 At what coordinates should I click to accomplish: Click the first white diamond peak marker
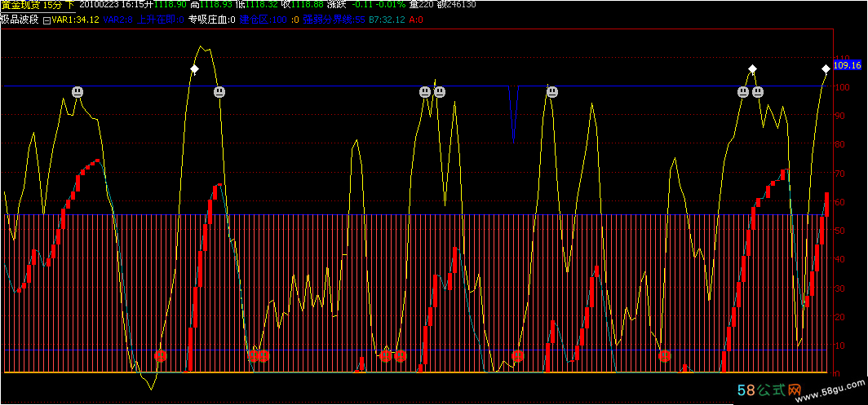point(194,69)
